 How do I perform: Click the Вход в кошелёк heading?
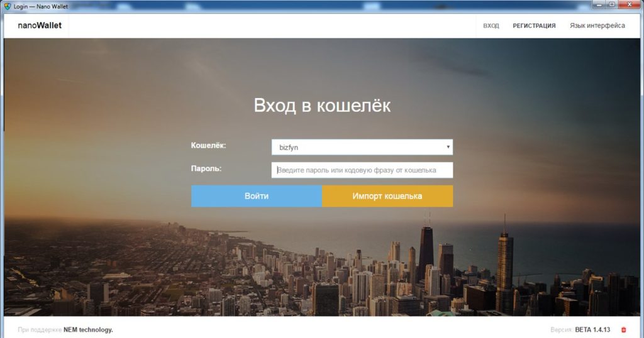322,105
